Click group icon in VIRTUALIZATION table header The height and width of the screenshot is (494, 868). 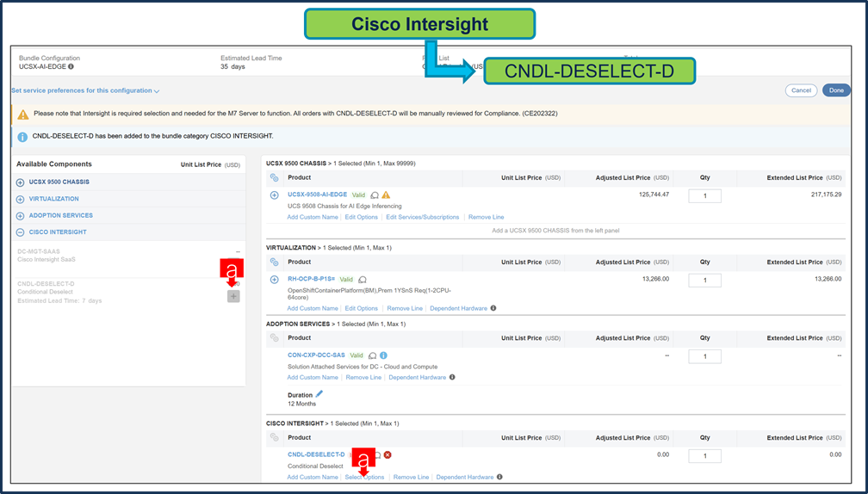tap(274, 262)
